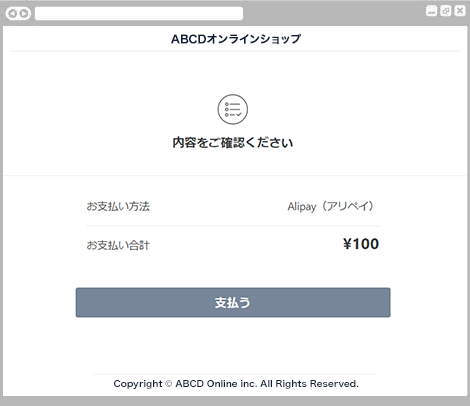Click All Rights Reserved footer text
Viewport: 470px width, 406px height.
tap(309, 384)
